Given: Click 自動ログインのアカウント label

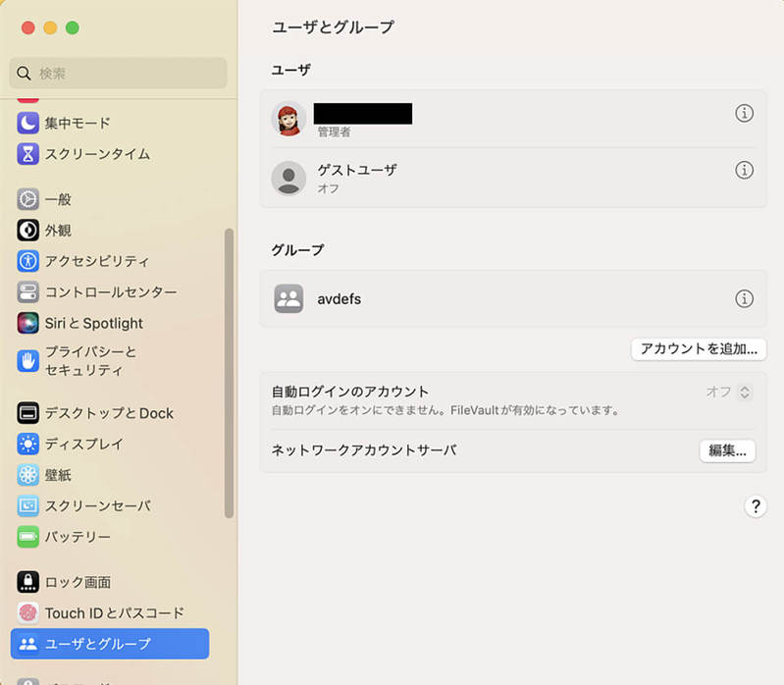Looking at the screenshot, I should [350, 392].
